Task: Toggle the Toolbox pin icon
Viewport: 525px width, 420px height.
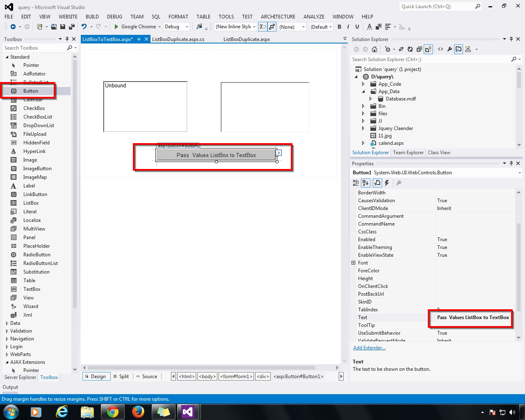Action: [x=66, y=39]
